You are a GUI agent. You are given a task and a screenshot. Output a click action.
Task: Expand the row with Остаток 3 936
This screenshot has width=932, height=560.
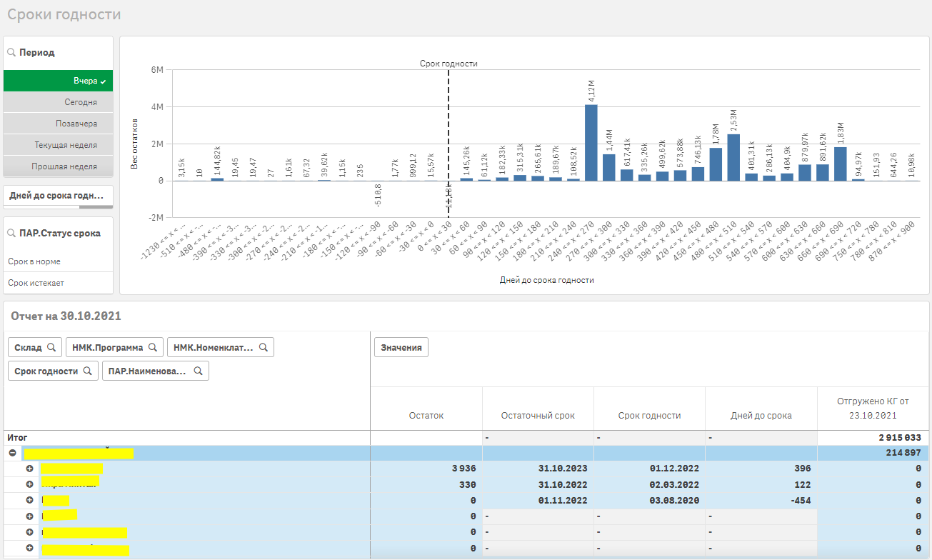point(29,469)
